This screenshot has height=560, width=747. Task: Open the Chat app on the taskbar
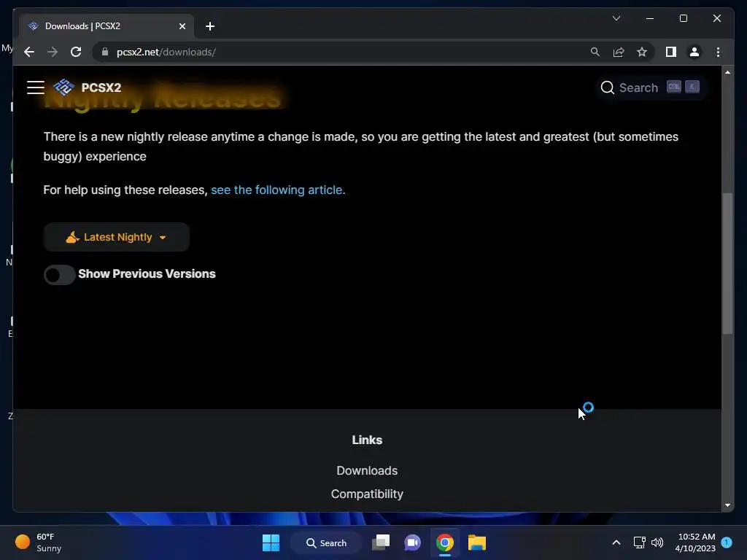click(413, 542)
